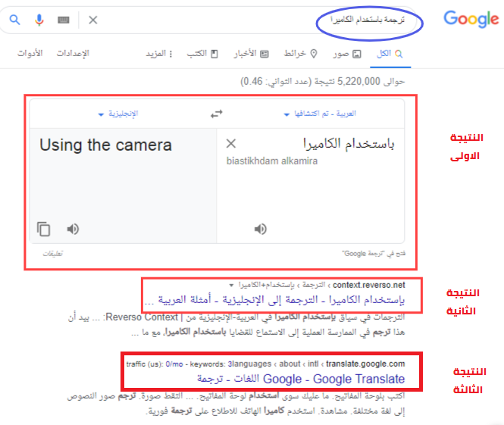
Task: Switch to the الأخبار news tab
Action: pos(252,54)
